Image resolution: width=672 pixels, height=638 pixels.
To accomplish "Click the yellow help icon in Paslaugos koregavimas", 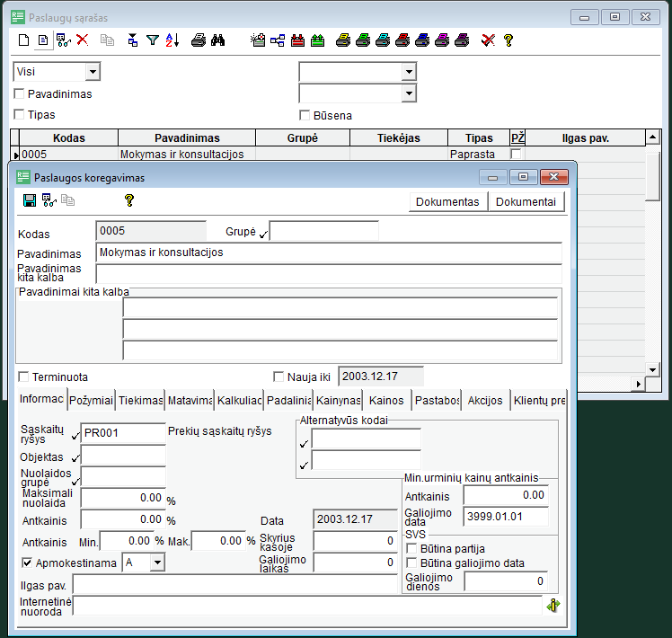I will (129, 200).
